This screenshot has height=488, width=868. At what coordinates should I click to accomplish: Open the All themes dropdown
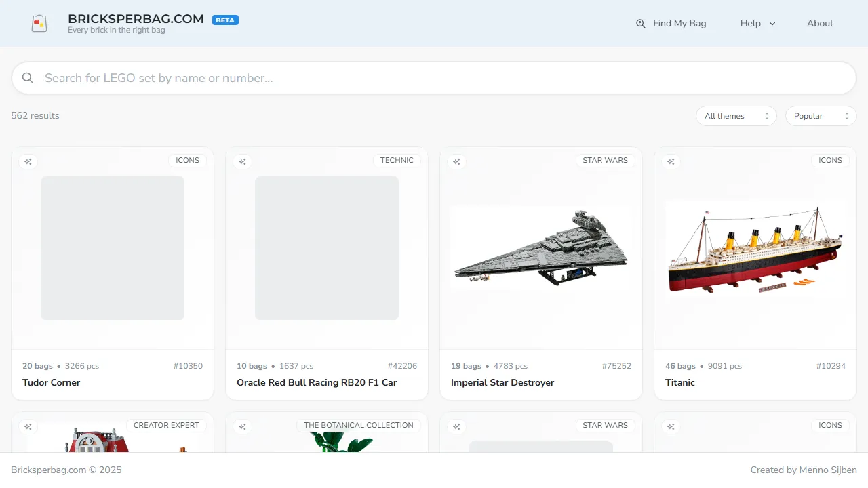pos(736,116)
